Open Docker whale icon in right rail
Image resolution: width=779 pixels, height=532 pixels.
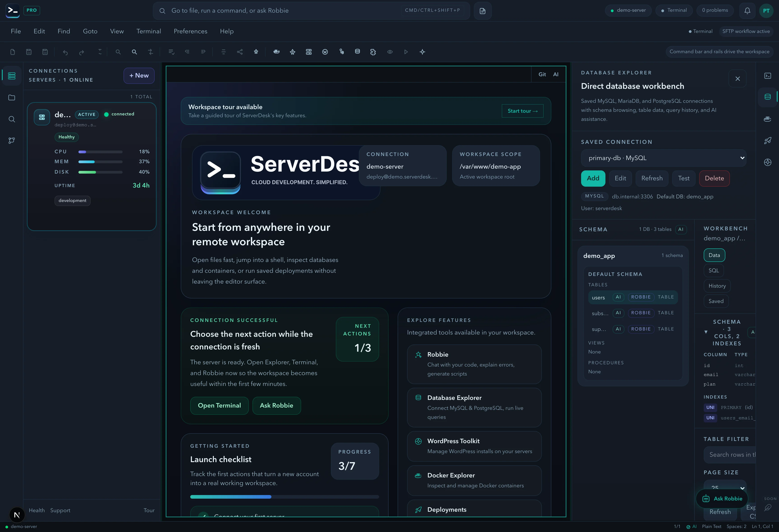click(768, 119)
